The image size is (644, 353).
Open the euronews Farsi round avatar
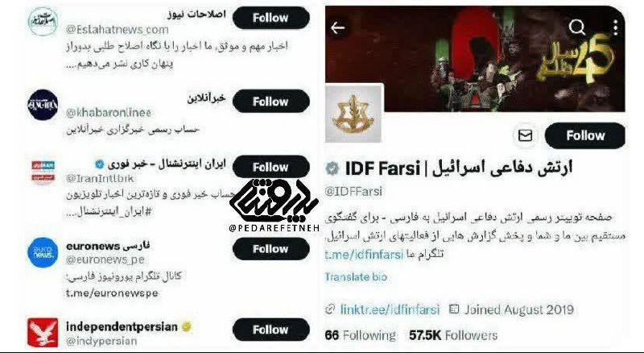43,252
